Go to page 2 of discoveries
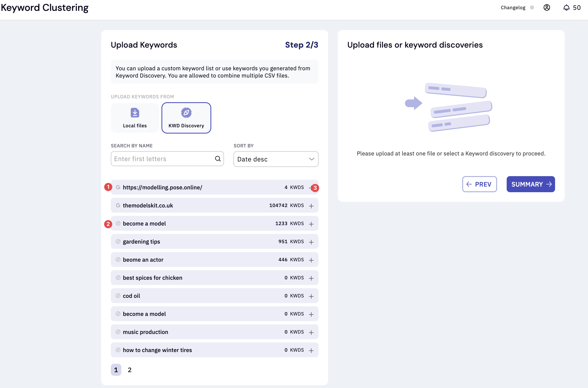Viewport: 588px width, 388px height. pos(129,370)
